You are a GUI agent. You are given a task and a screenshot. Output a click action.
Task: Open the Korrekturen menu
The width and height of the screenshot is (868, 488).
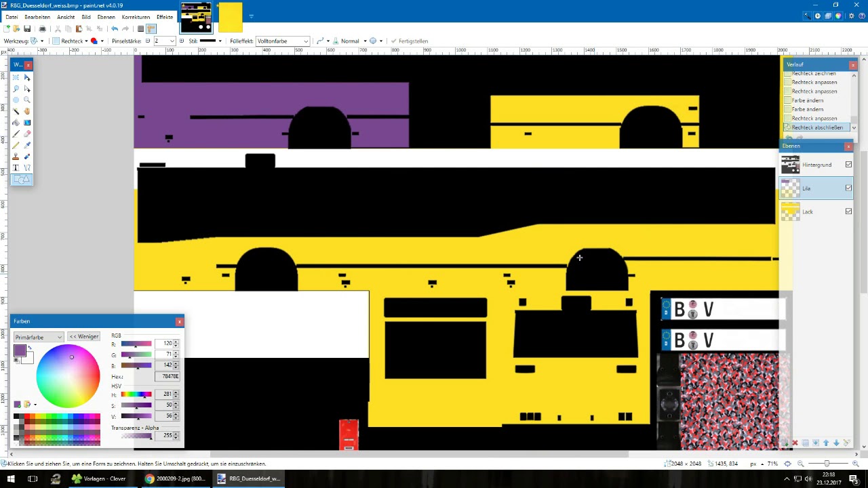pos(136,17)
